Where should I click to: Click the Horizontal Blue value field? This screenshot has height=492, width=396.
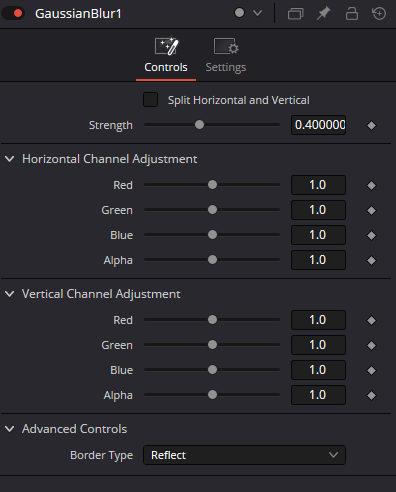[318, 235]
